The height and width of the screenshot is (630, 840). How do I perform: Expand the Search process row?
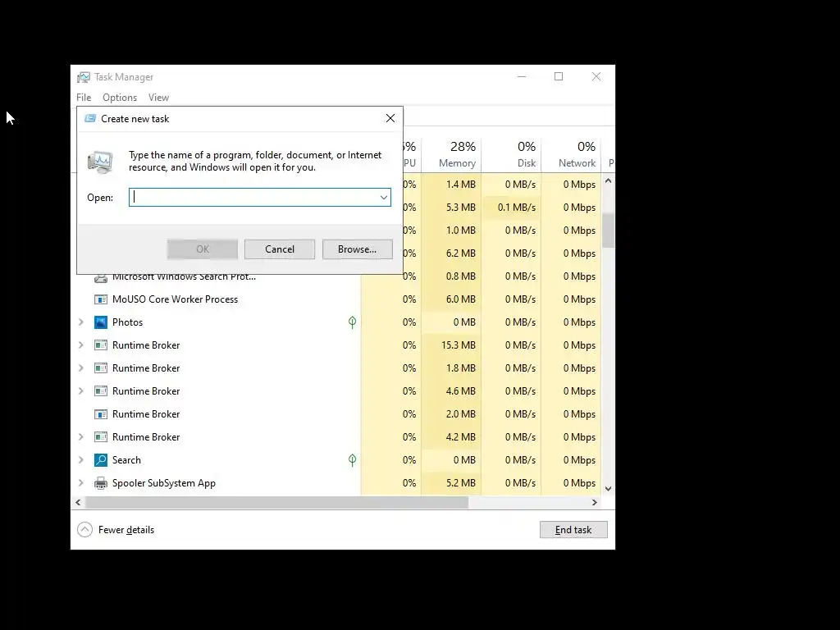(x=81, y=460)
